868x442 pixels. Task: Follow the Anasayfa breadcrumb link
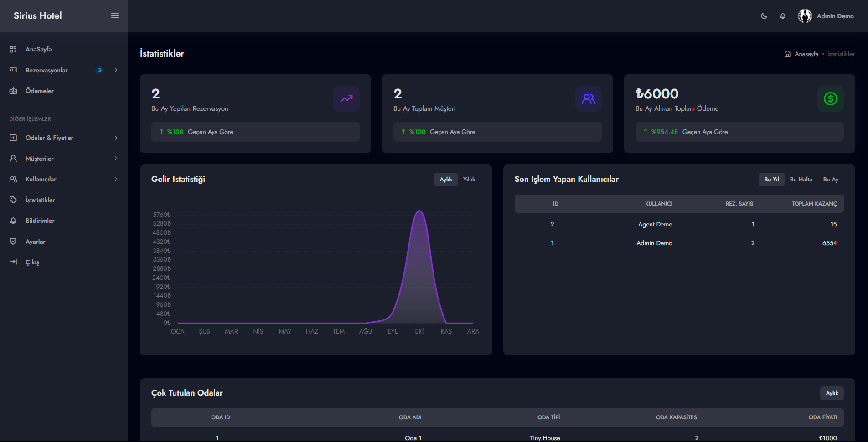(x=806, y=54)
